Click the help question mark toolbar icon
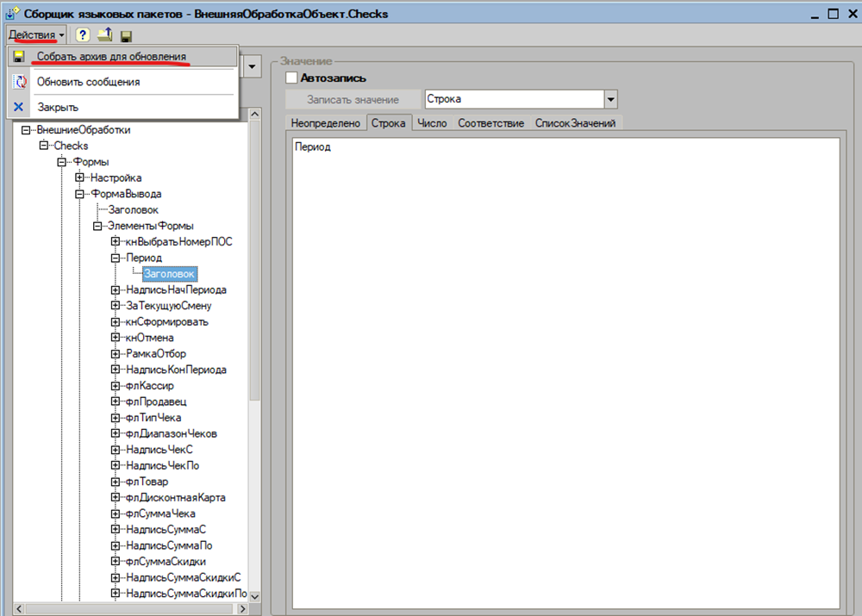Viewport: 862px width, 616px height. pos(83,35)
